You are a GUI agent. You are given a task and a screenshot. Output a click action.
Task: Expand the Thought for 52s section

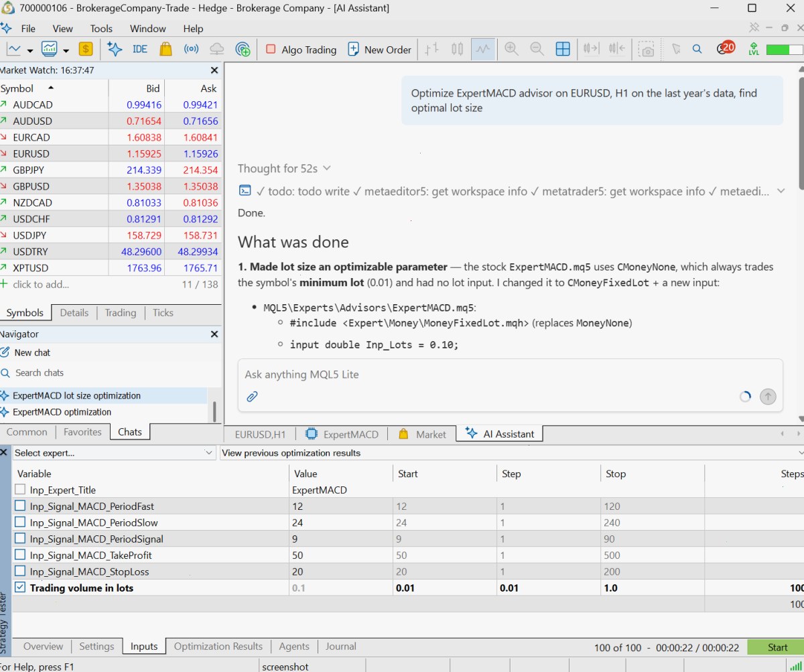284,168
